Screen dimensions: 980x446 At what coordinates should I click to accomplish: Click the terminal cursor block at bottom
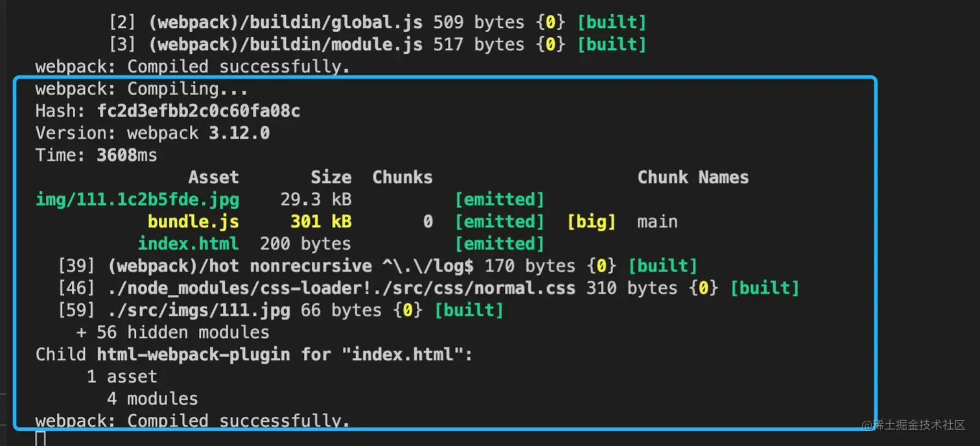point(40,439)
